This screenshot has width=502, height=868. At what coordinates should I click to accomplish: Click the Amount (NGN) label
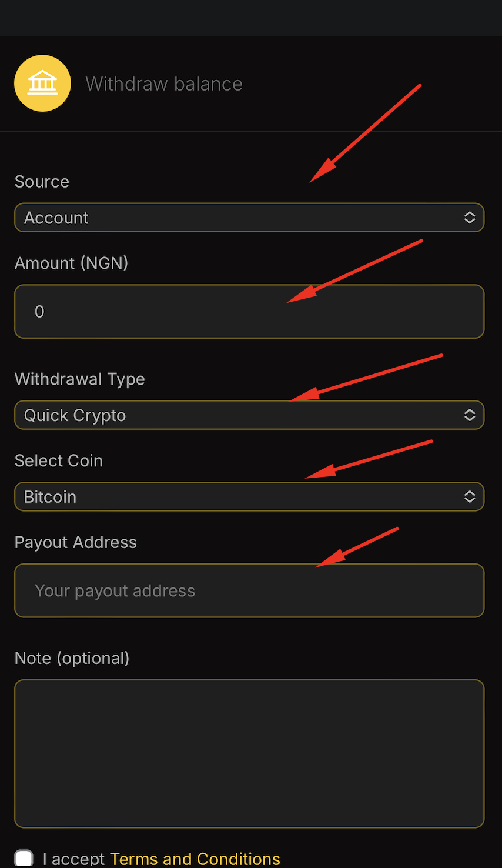71,263
